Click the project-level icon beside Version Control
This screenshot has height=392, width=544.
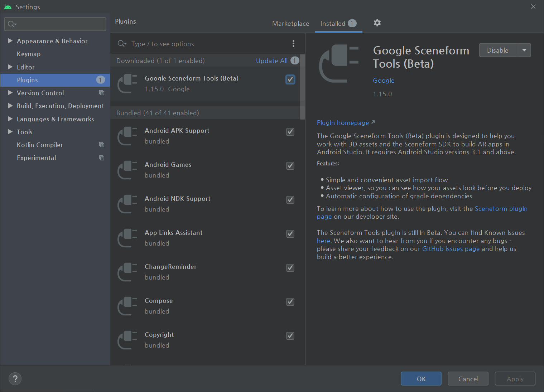pyautogui.click(x=102, y=93)
